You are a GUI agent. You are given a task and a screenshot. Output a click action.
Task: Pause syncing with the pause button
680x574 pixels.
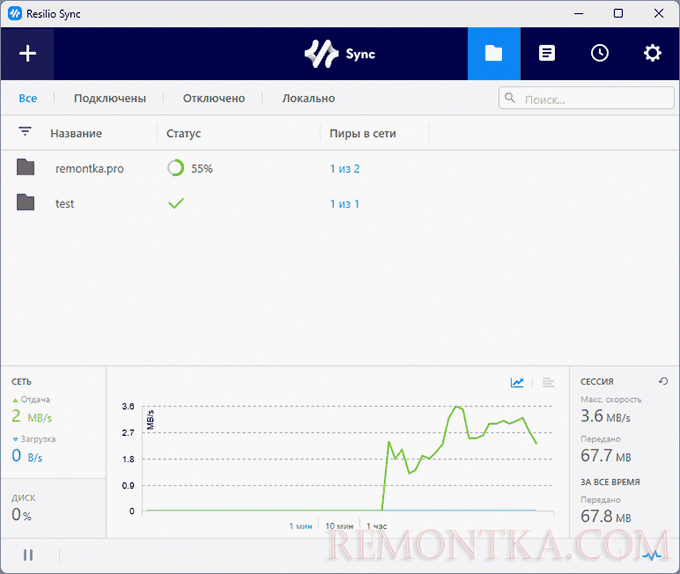point(28,555)
